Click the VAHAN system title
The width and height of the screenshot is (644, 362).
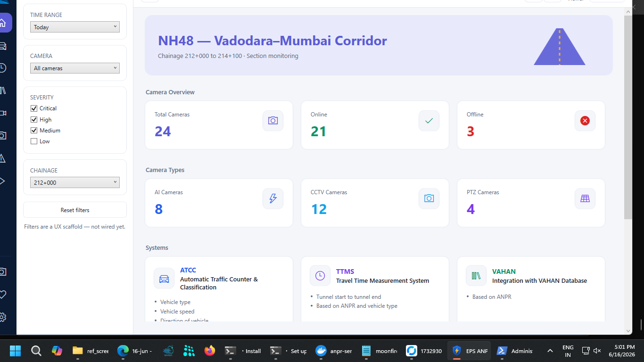click(504, 271)
